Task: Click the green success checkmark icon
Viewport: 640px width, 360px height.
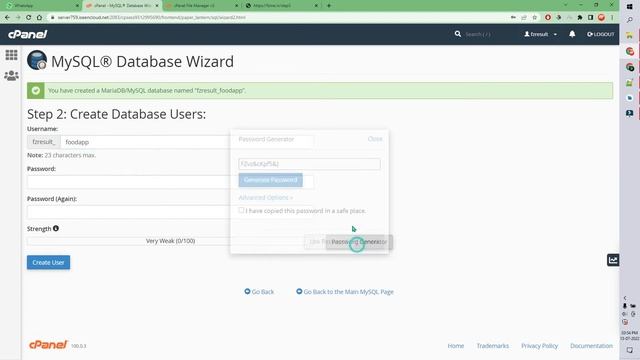Action: click(36, 91)
